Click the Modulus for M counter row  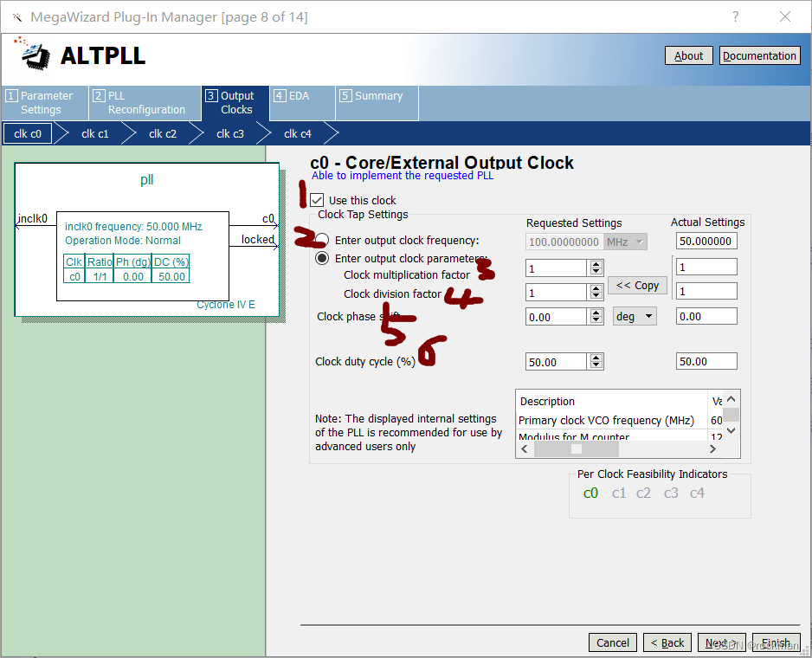coord(619,435)
